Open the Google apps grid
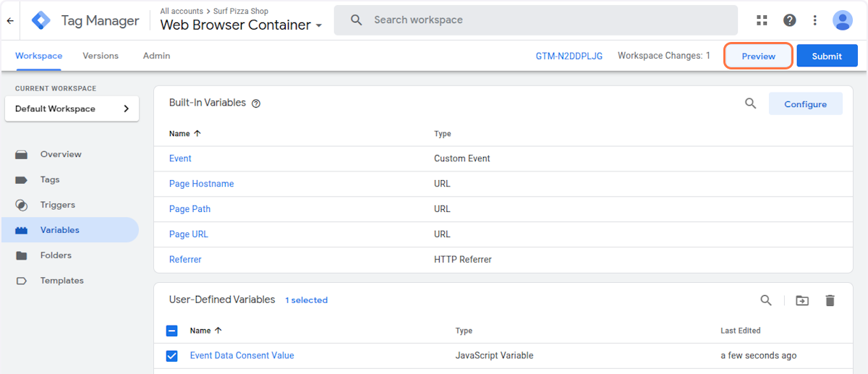The width and height of the screenshot is (868, 374). [762, 20]
